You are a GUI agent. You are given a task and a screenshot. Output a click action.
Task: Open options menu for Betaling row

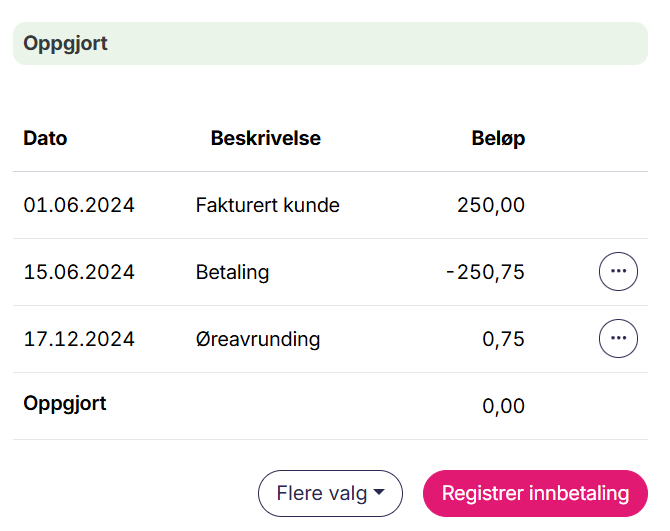(x=618, y=272)
